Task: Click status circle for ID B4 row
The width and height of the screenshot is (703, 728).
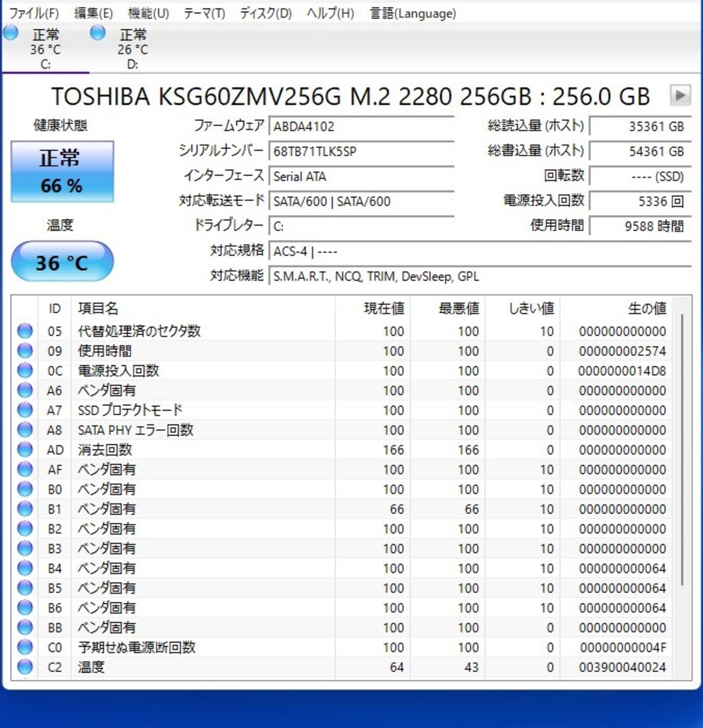Action: [x=25, y=568]
